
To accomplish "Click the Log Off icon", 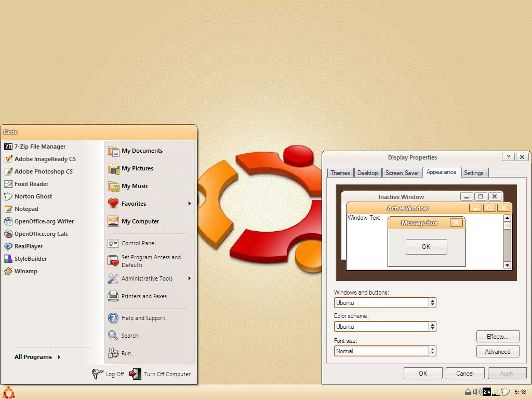I will (97, 374).
